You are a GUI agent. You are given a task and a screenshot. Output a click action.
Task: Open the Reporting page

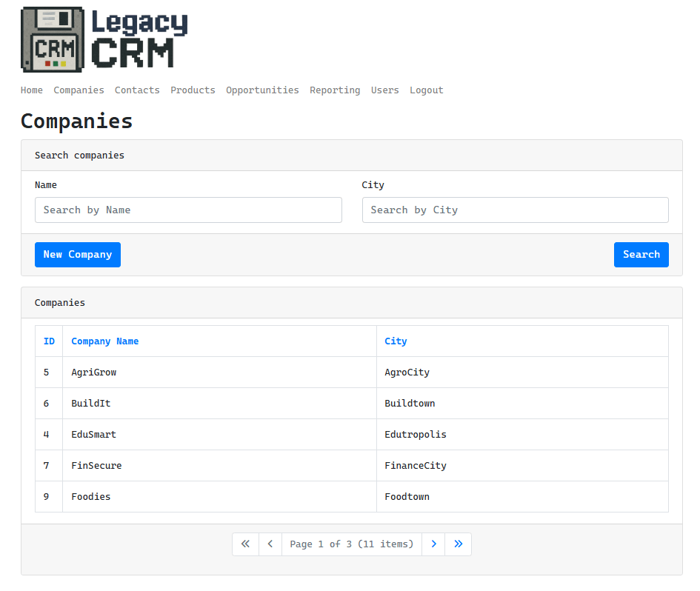[335, 90]
